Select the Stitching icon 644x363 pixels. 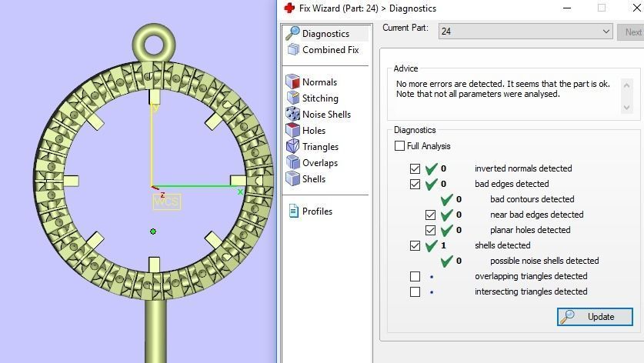[293, 98]
